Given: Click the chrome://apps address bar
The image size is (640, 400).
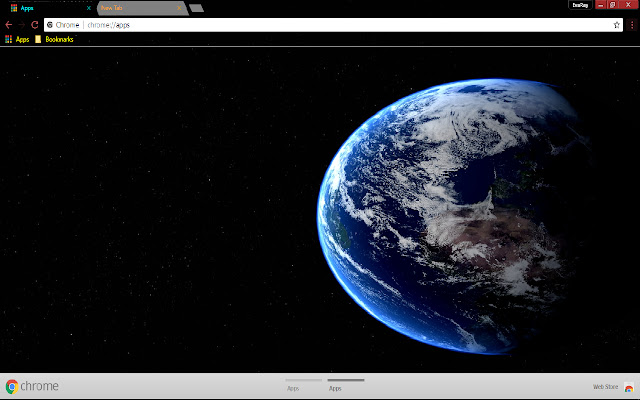Looking at the screenshot, I should tap(333, 25).
